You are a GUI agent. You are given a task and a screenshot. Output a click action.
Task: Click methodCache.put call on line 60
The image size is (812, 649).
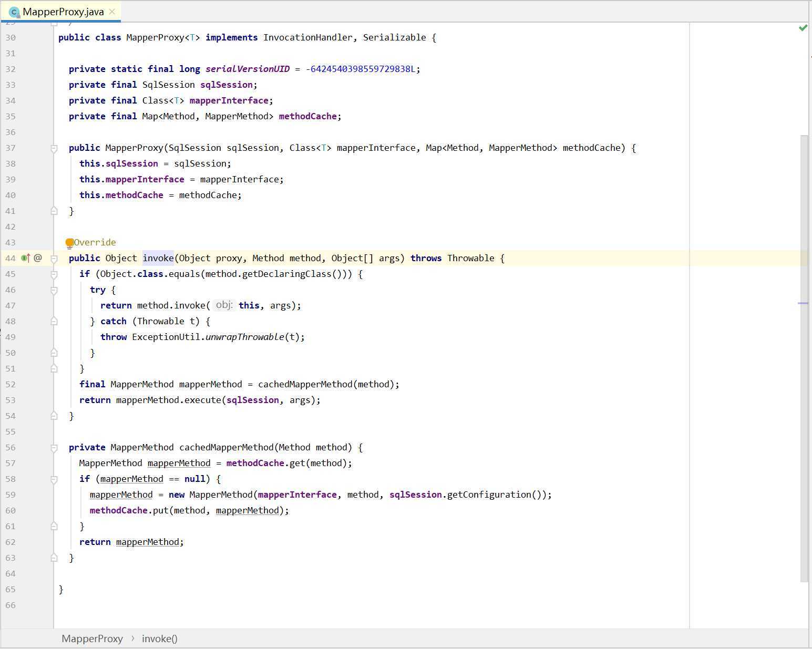point(129,510)
